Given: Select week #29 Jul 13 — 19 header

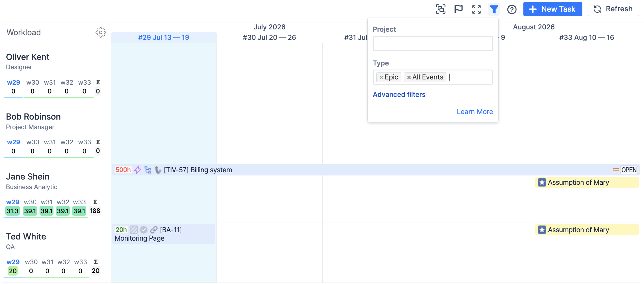Looking at the screenshot, I should click(164, 38).
